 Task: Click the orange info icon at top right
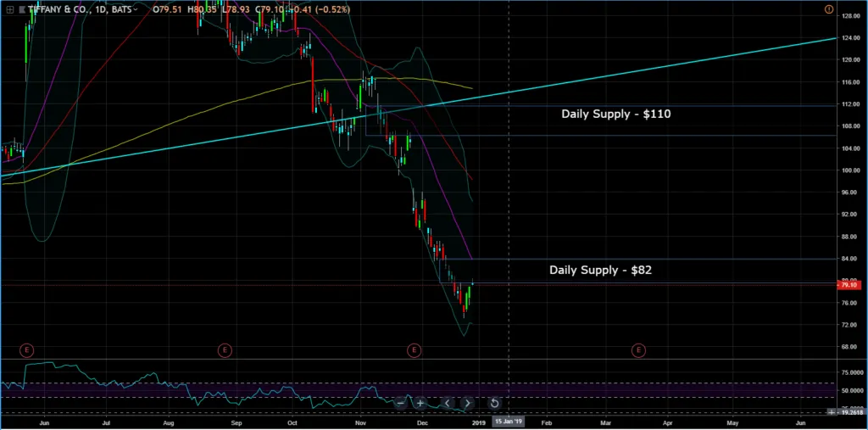click(x=828, y=8)
